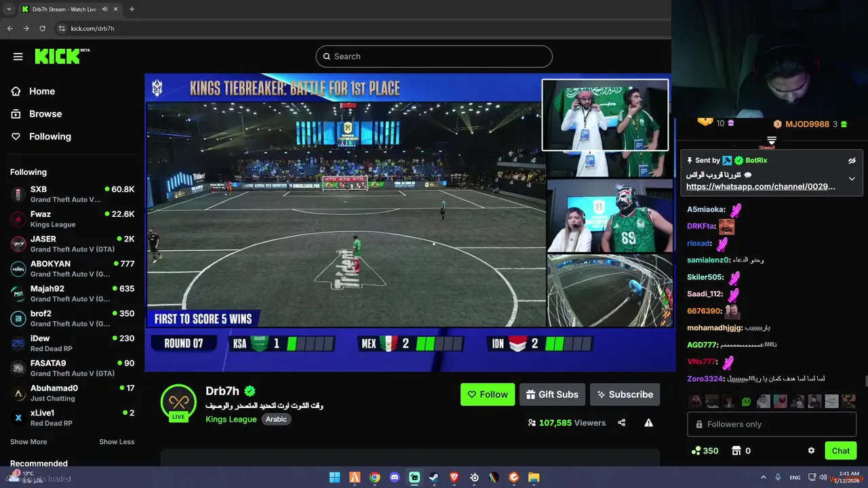Viewport: 868px width, 488px height.
Task: Open Fwaz channel in sidebar
Action: click(x=73, y=219)
